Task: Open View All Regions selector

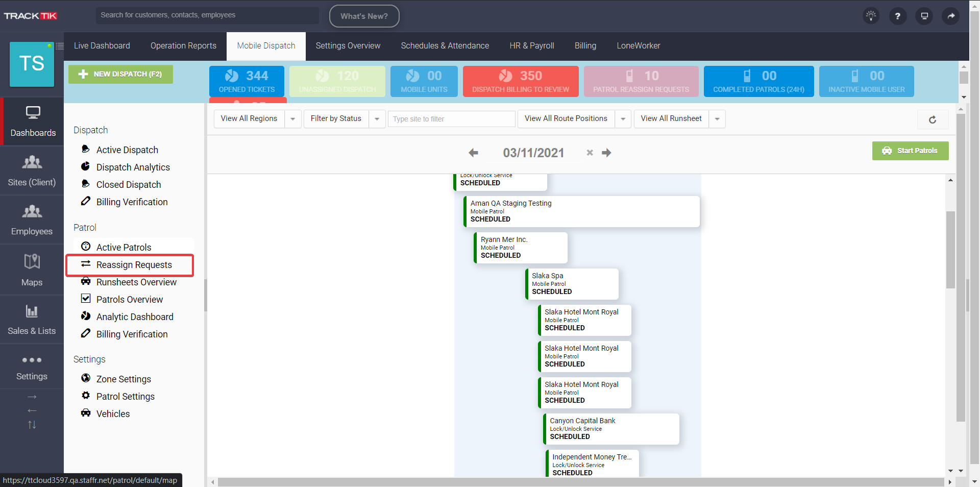Action: click(249, 119)
